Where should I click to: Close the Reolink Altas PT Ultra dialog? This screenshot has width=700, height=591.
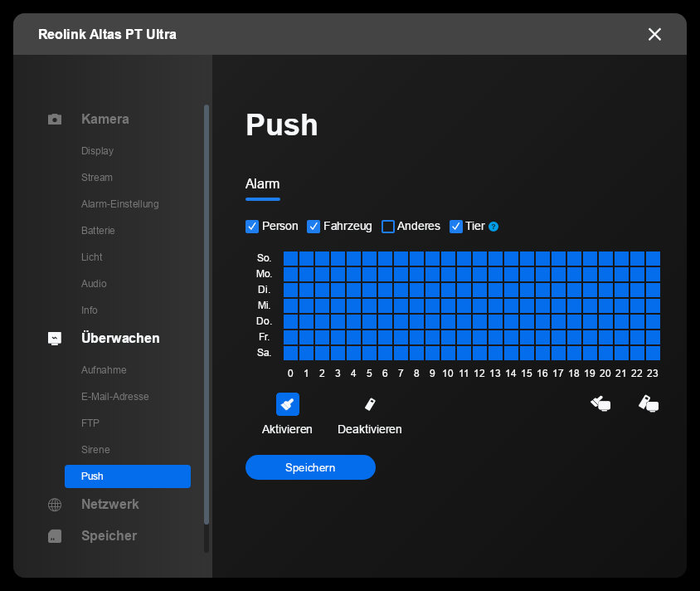654,34
